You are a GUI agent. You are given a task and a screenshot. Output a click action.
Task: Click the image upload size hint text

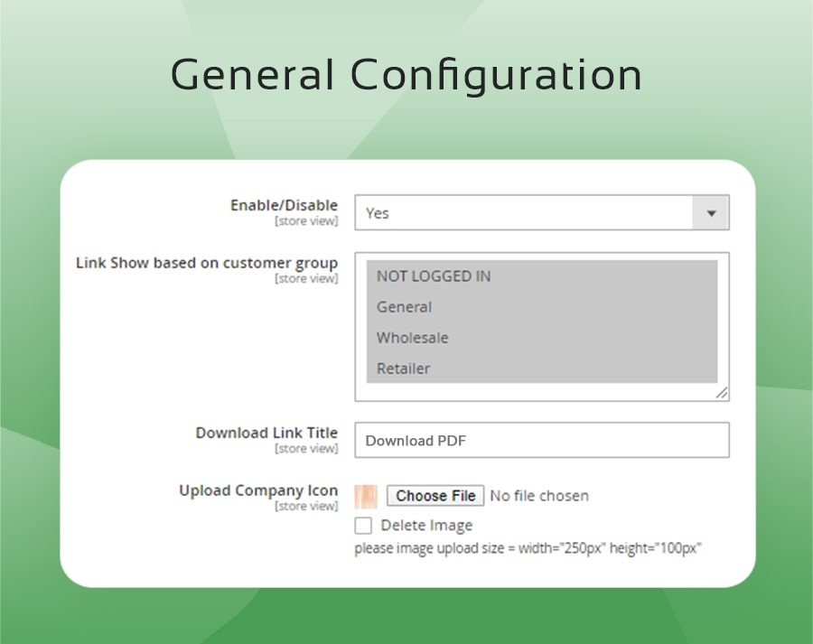click(x=528, y=548)
